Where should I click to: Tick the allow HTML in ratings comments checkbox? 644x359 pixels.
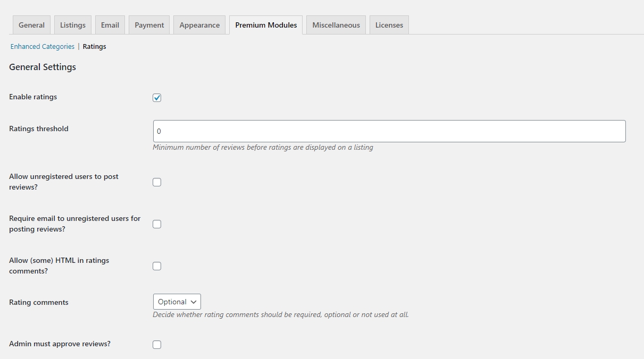pos(157,266)
